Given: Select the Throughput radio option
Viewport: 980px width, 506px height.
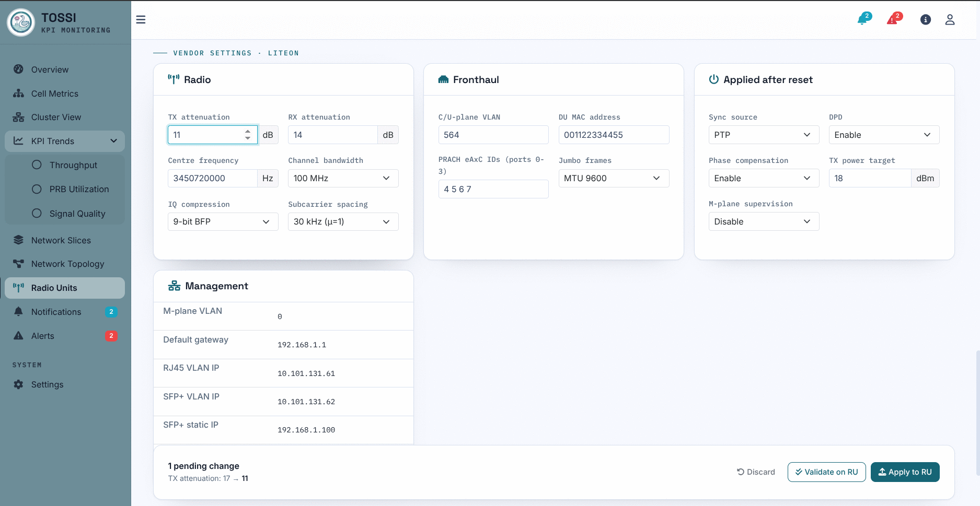Looking at the screenshot, I should (x=37, y=165).
